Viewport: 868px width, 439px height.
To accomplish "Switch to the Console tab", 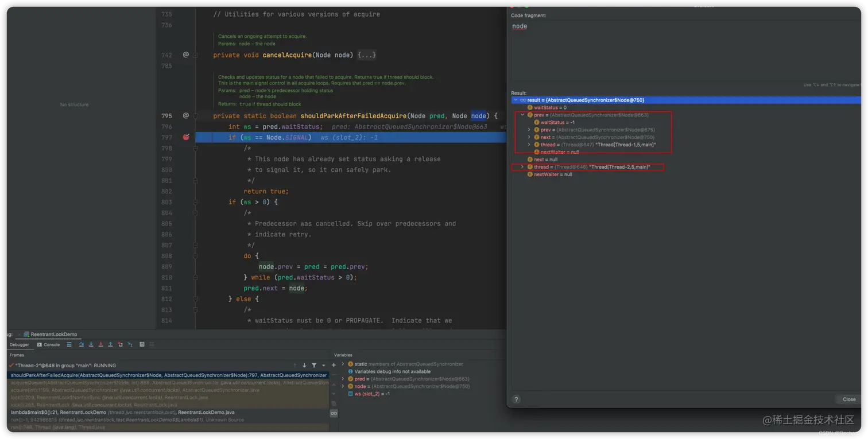I will [x=48, y=344].
